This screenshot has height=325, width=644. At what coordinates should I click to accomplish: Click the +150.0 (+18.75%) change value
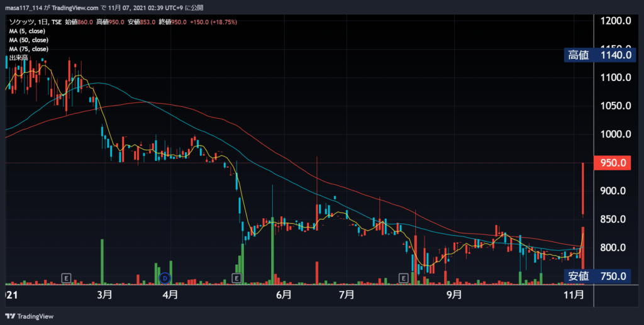coord(214,22)
